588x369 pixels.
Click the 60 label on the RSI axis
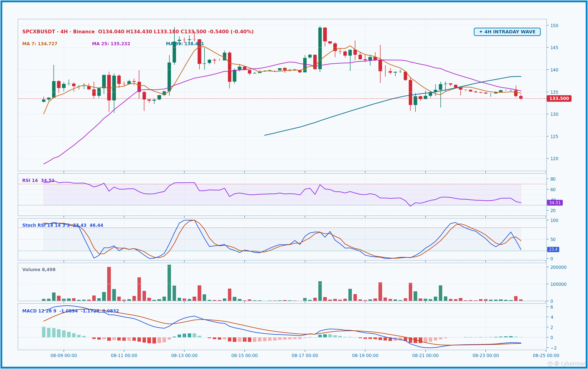click(x=553, y=190)
